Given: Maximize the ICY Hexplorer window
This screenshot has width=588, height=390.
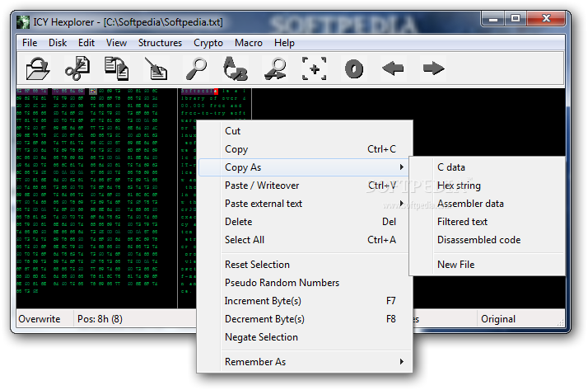Looking at the screenshot, I should (x=516, y=19).
